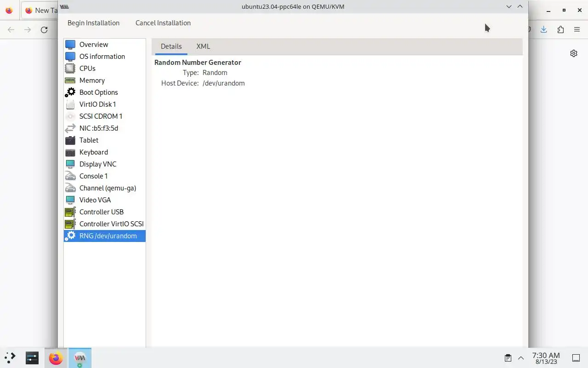Select the CPUs chip icon
The width and height of the screenshot is (588, 368).
70,69
